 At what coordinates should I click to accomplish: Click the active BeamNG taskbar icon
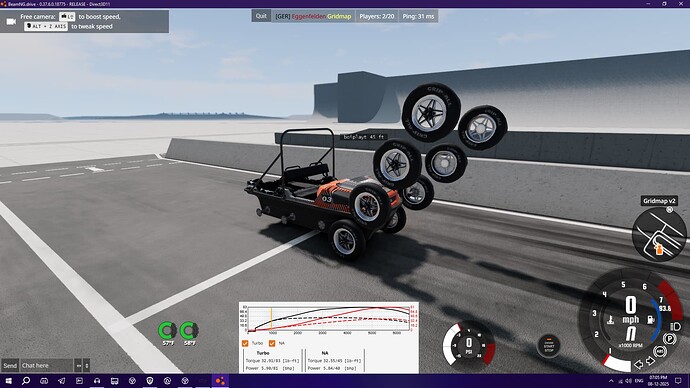pyautogui.click(x=220, y=381)
